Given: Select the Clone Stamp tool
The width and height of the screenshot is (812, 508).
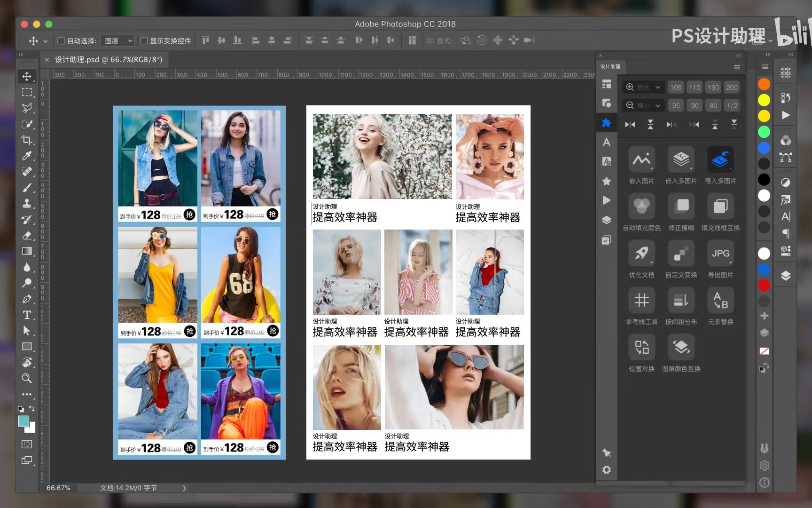Looking at the screenshot, I should click(27, 203).
